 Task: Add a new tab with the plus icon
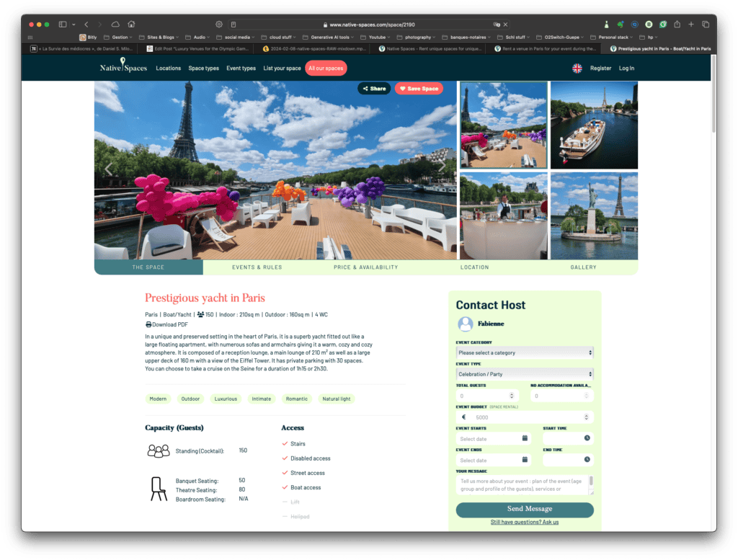pos(691,24)
